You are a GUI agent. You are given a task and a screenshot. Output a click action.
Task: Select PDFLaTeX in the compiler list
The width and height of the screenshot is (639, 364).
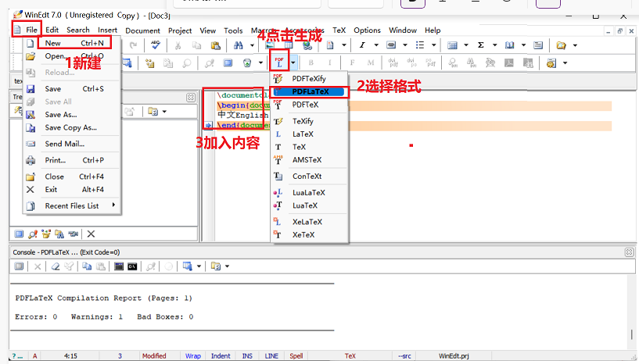click(x=310, y=91)
